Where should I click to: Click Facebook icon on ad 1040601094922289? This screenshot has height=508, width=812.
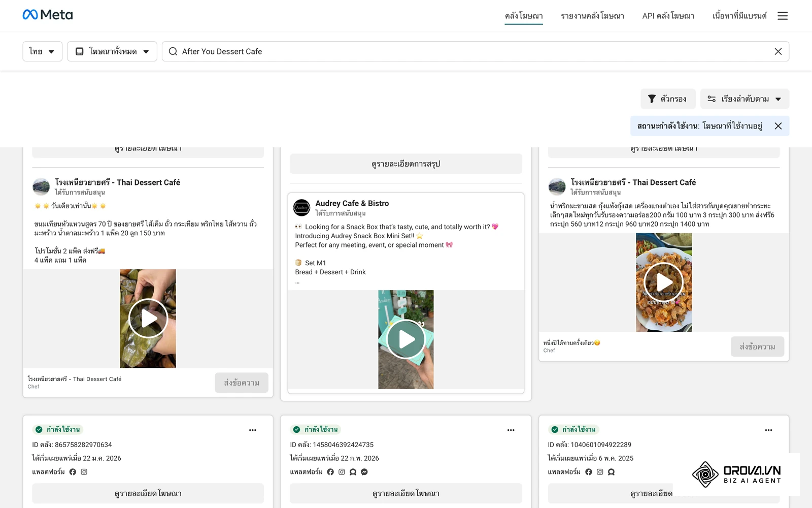click(x=589, y=472)
